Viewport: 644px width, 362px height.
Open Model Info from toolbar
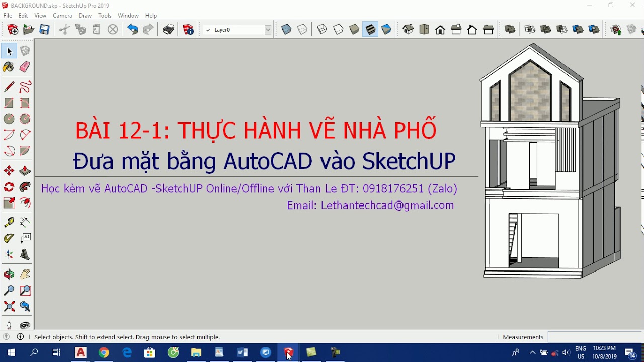189,30
